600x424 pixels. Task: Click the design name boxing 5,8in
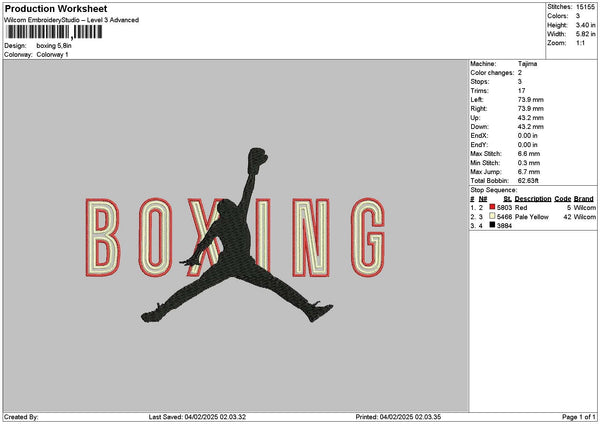pyautogui.click(x=56, y=46)
